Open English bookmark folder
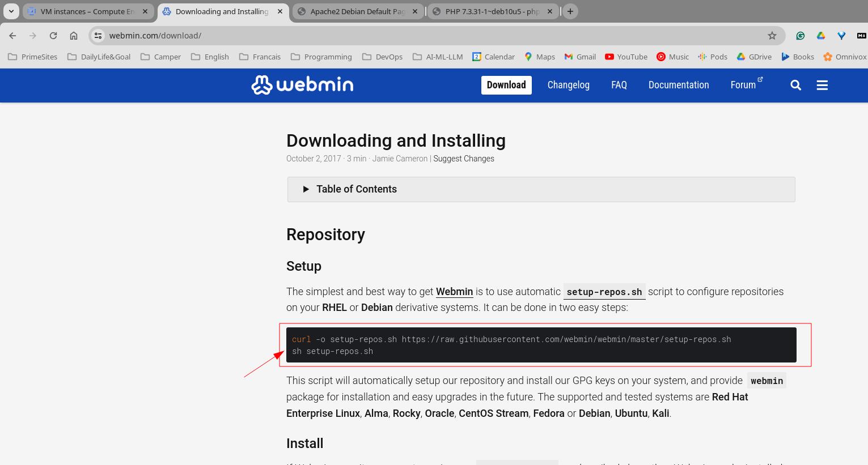Image resolution: width=868 pixels, height=465 pixels. (x=210, y=57)
